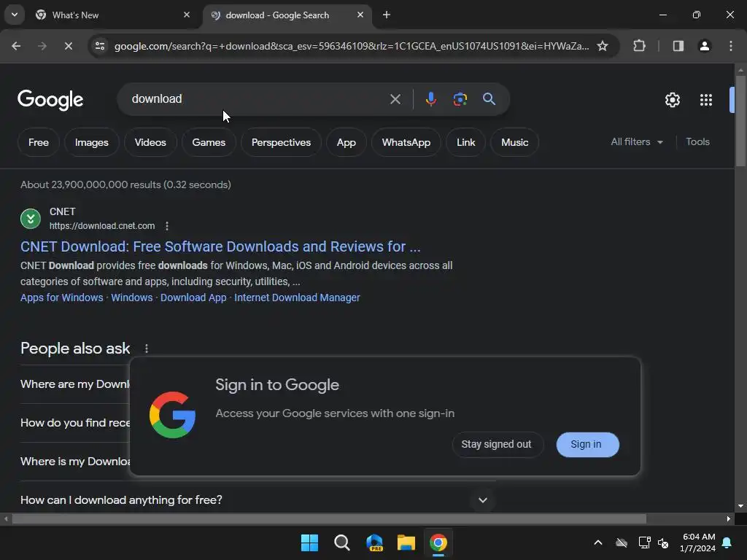The height and width of the screenshot is (560, 747).
Task: Open the Windows sitelink
Action: [x=132, y=297]
